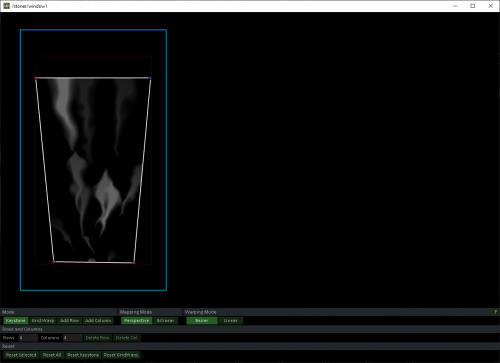Screen dimensions: 500x363
Task: Click the Rows number field
Action: point(28,338)
